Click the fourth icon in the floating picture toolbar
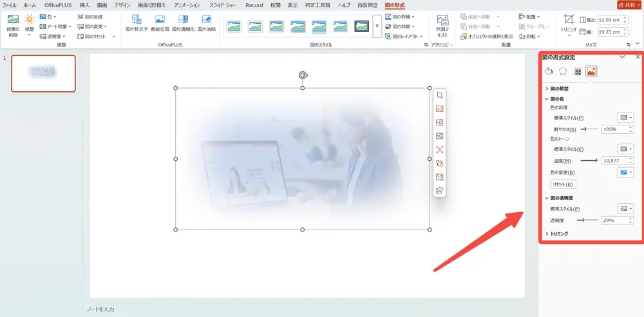This screenshot has height=317, width=644. [x=439, y=136]
